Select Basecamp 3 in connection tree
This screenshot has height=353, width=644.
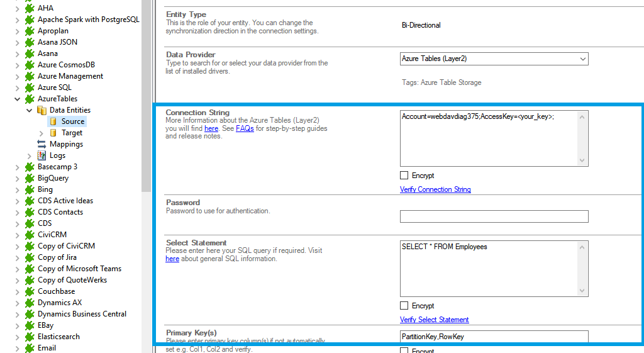coord(57,167)
